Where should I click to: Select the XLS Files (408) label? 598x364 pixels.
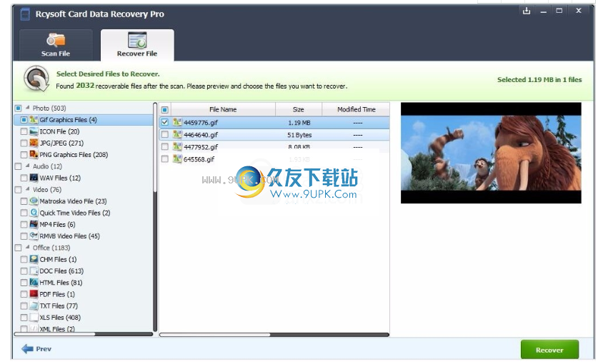[x=60, y=318]
